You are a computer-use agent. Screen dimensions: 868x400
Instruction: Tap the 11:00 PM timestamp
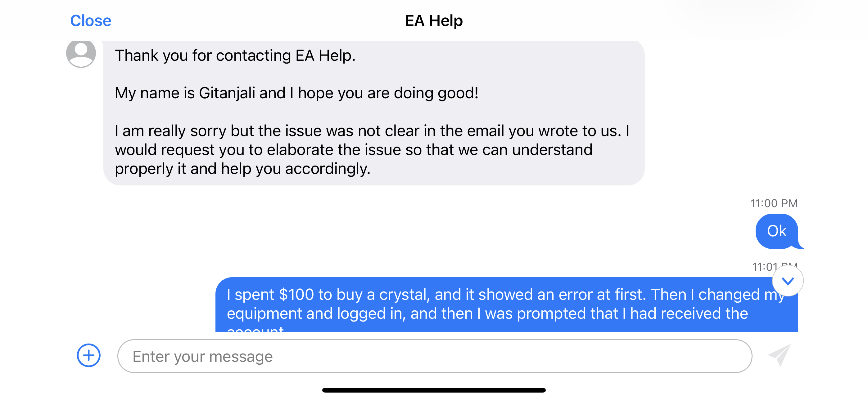(774, 203)
